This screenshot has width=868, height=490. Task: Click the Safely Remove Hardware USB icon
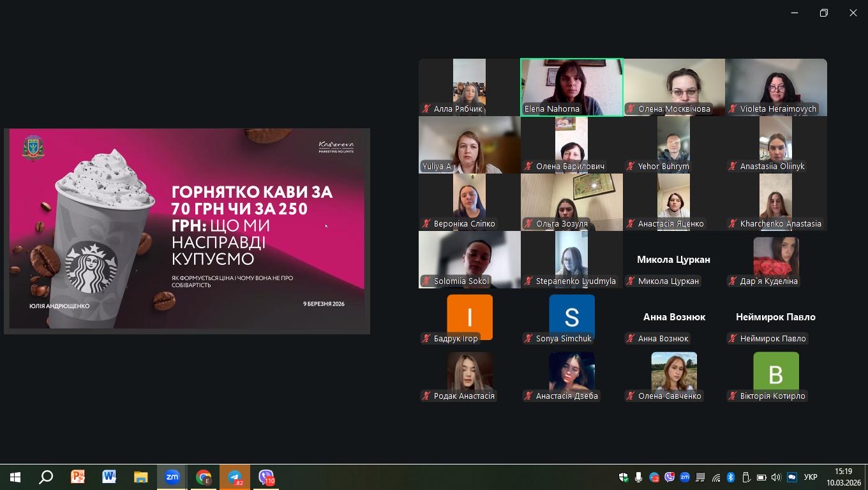click(x=745, y=477)
